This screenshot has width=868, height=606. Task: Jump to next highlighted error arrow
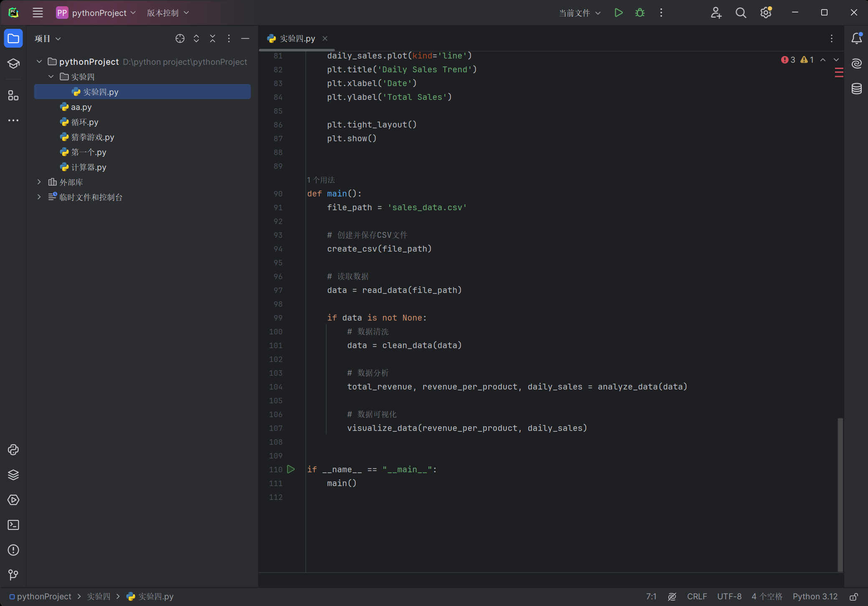point(836,60)
